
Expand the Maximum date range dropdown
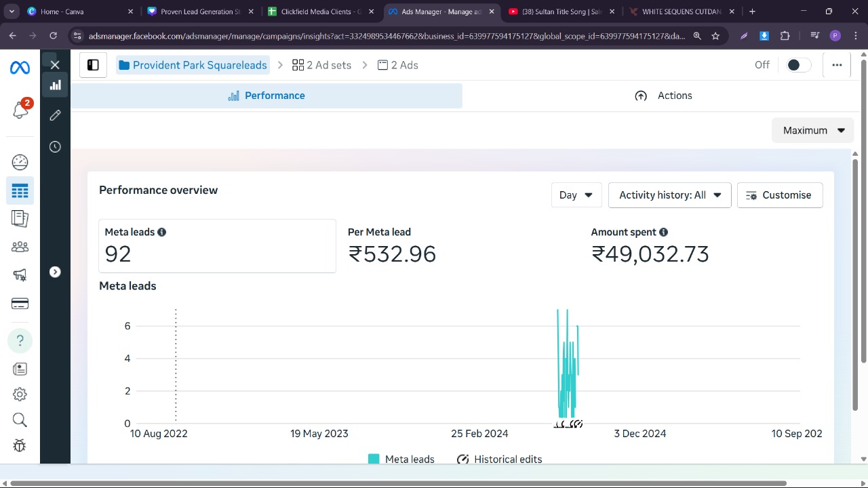tap(812, 130)
